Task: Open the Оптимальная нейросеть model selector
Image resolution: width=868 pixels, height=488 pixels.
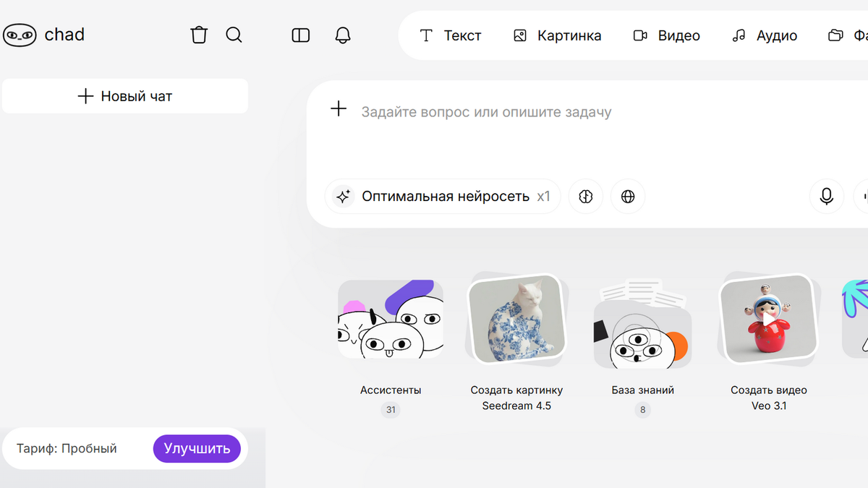Action: pos(443,196)
